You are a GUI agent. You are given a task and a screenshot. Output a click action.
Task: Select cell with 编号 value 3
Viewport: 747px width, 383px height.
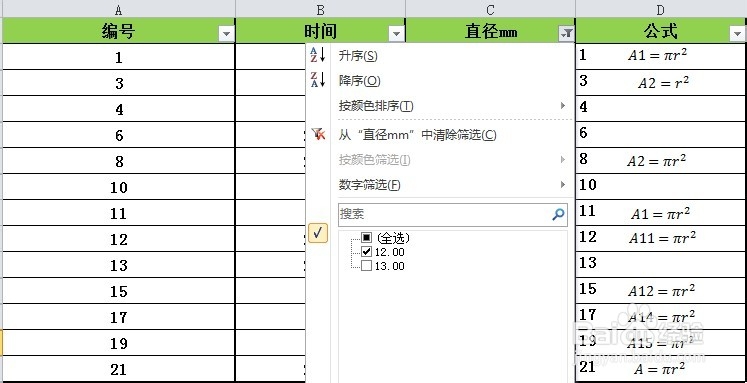[x=119, y=83]
